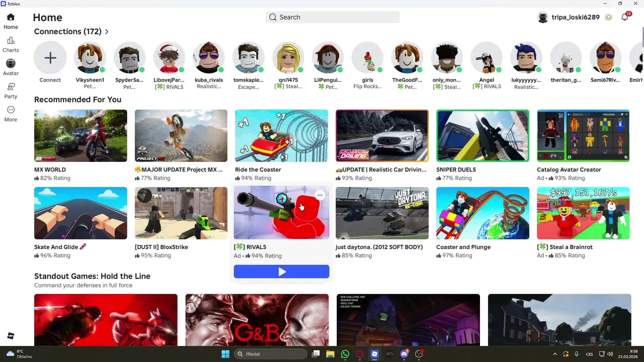Open the notifications bell

pyautogui.click(x=625, y=17)
